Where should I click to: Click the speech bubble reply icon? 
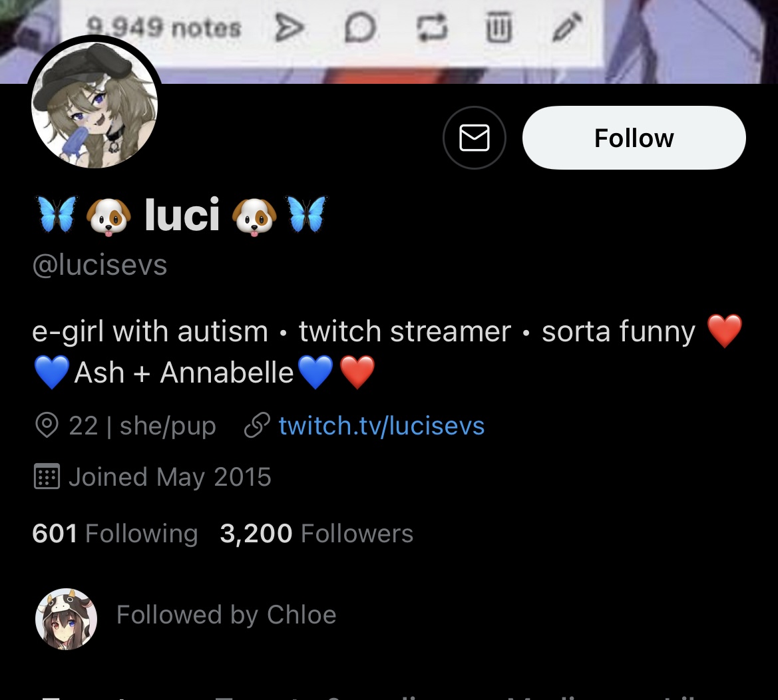click(360, 28)
